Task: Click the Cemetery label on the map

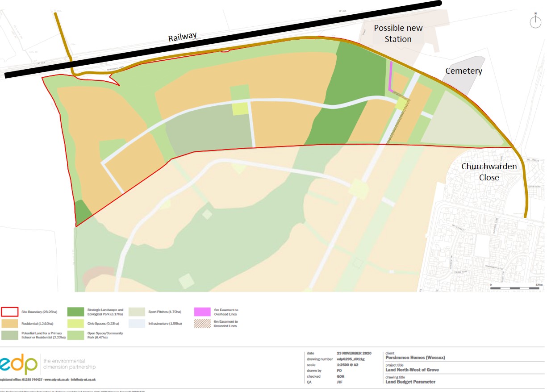Action: (463, 71)
